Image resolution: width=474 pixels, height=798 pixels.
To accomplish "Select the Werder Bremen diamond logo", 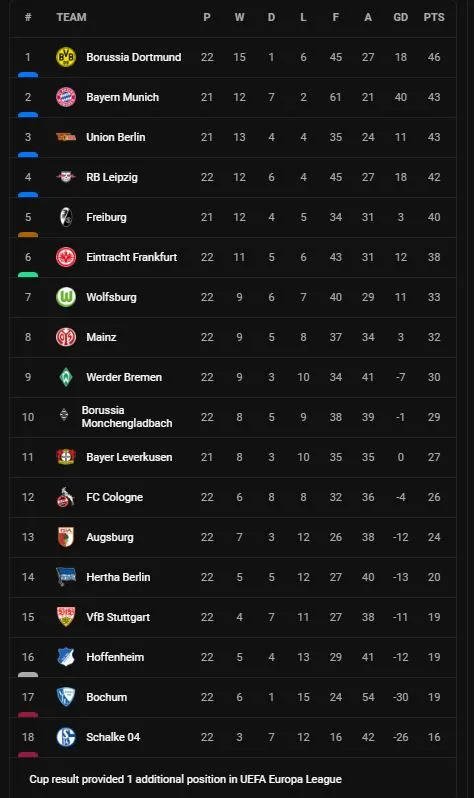I will tap(66, 377).
